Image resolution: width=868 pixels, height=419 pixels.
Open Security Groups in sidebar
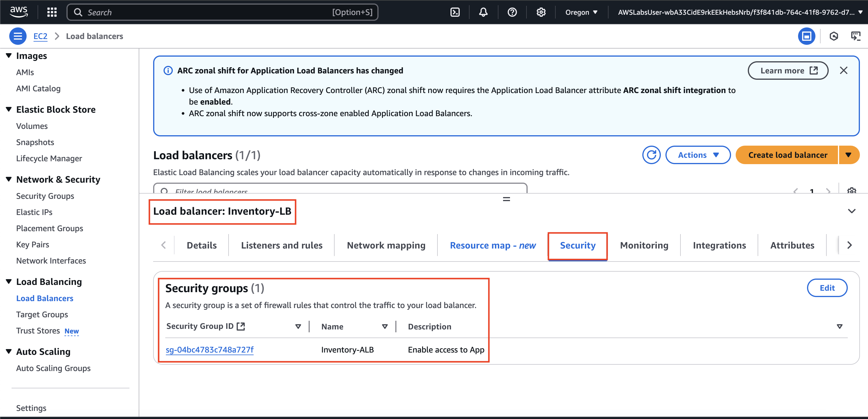(x=45, y=196)
